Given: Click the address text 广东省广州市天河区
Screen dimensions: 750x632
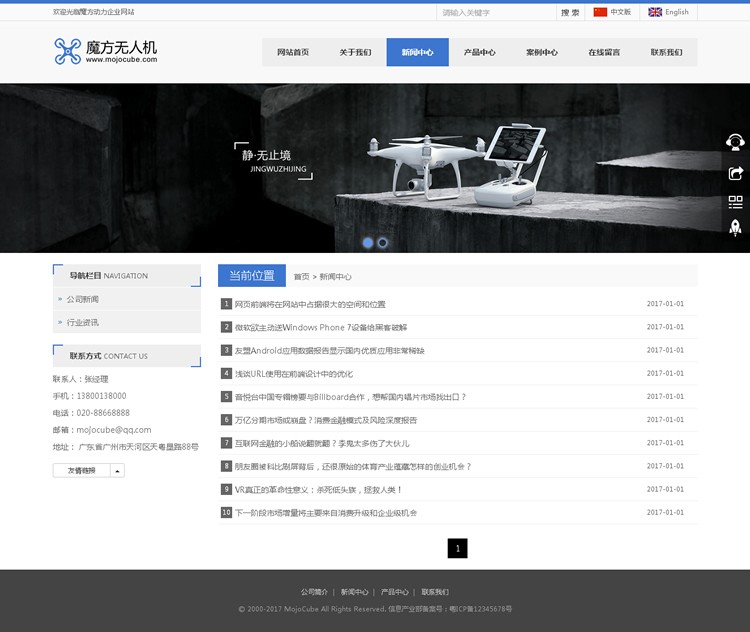Looking at the screenshot, I should (138, 447).
